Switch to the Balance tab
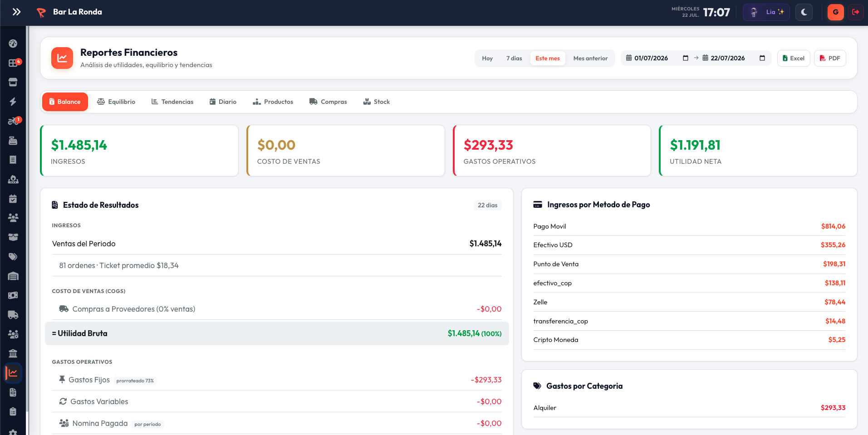868x435 pixels. (x=65, y=102)
